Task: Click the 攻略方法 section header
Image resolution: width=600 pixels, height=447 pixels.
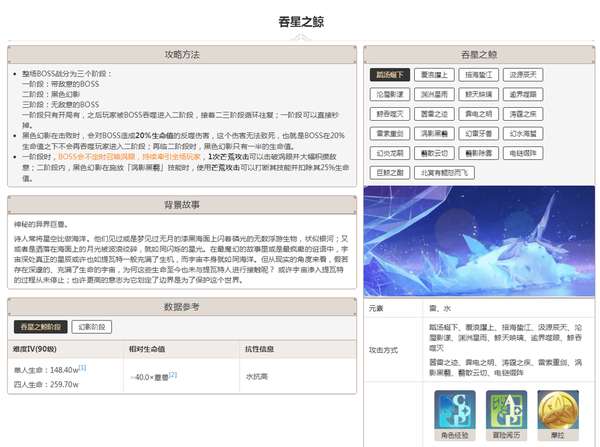Action: point(182,54)
